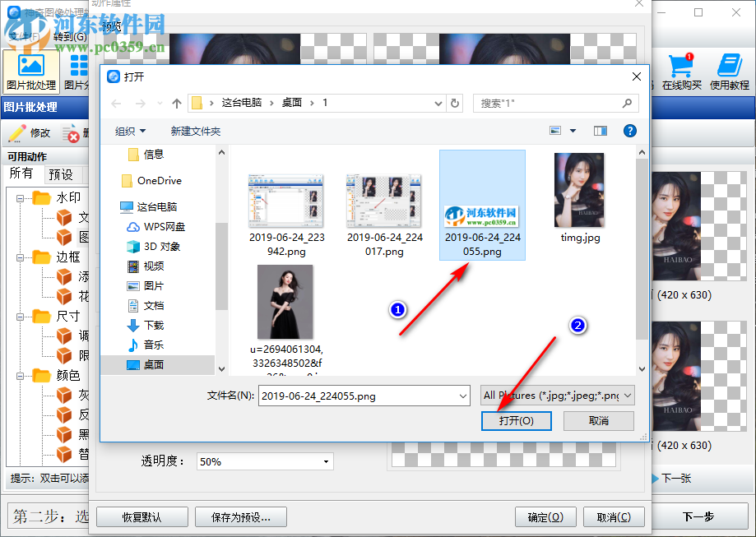756x537 pixels.
Task: Switch to the 所有 tab
Action: click(x=21, y=173)
